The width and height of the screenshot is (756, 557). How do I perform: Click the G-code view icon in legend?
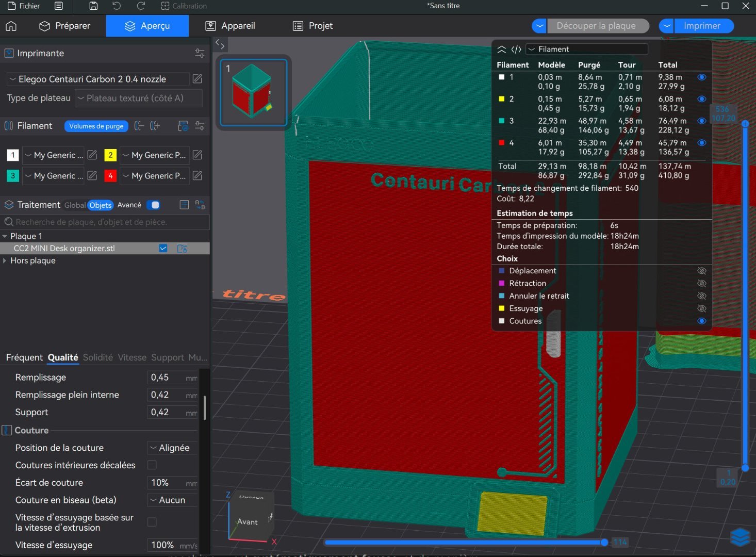click(516, 50)
